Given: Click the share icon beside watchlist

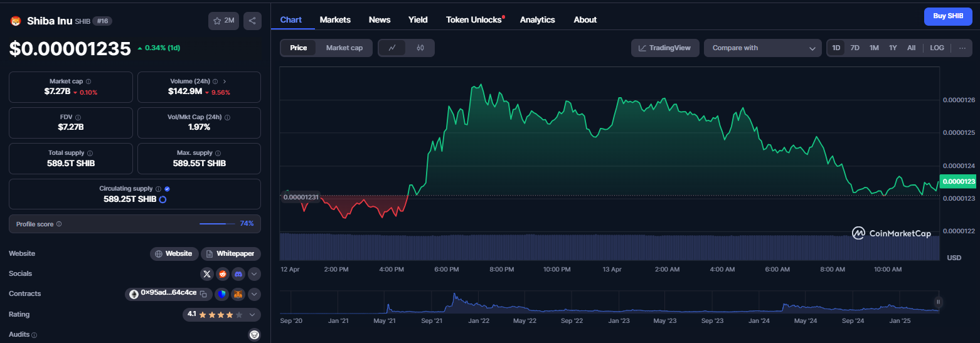Looking at the screenshot, I should (252, 21).
